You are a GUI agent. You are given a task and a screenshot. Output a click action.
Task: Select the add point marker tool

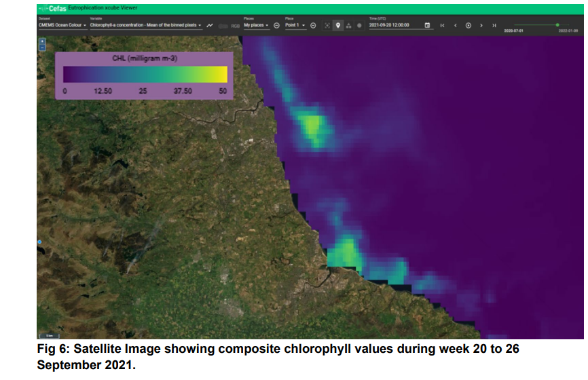pos(337,26)
